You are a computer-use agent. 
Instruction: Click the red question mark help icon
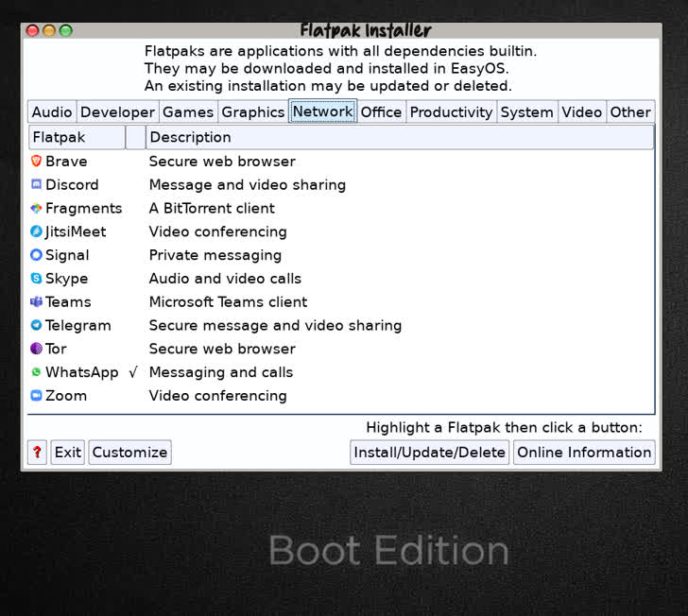tap(37, 453)
